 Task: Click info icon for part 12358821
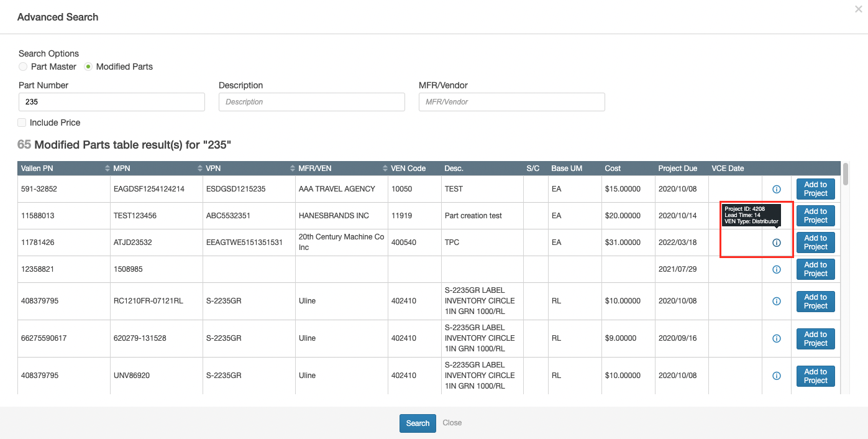pyautogui.click(x=776, y=269)
